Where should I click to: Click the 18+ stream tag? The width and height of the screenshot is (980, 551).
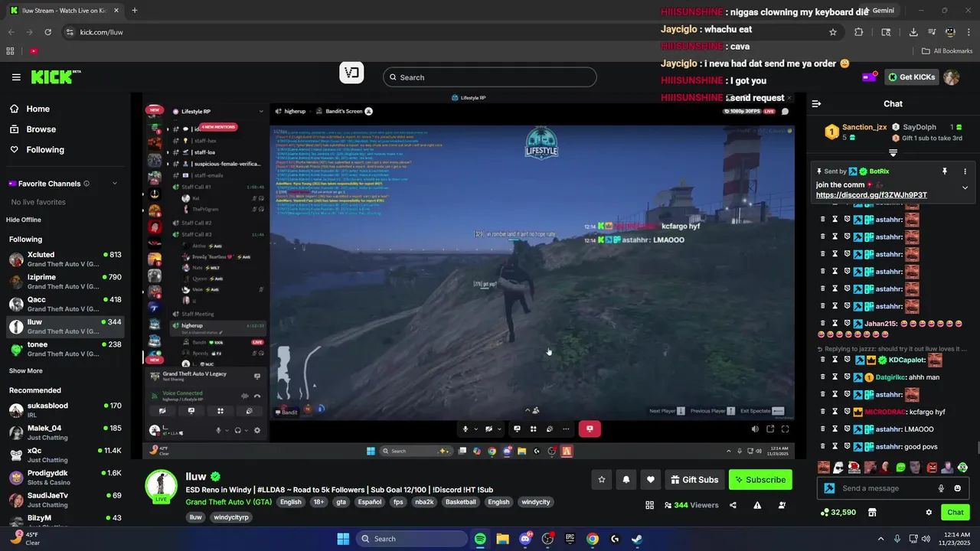[318, 502]
